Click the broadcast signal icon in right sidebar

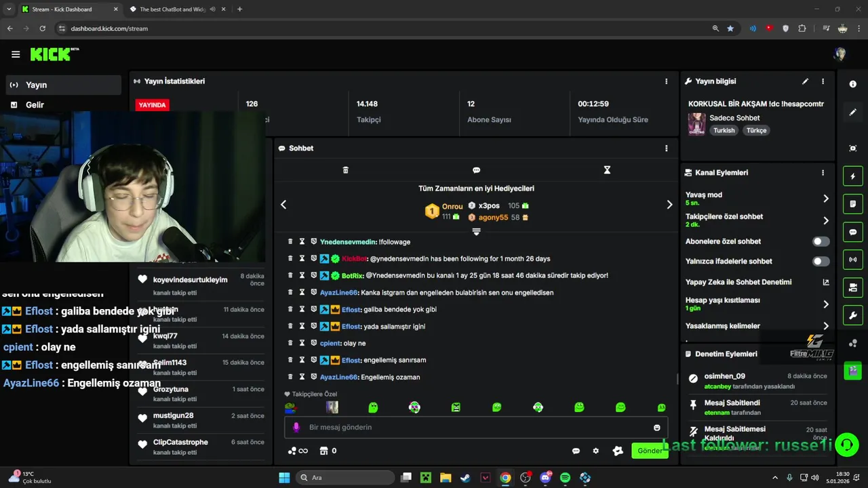(x=853, y=260)
